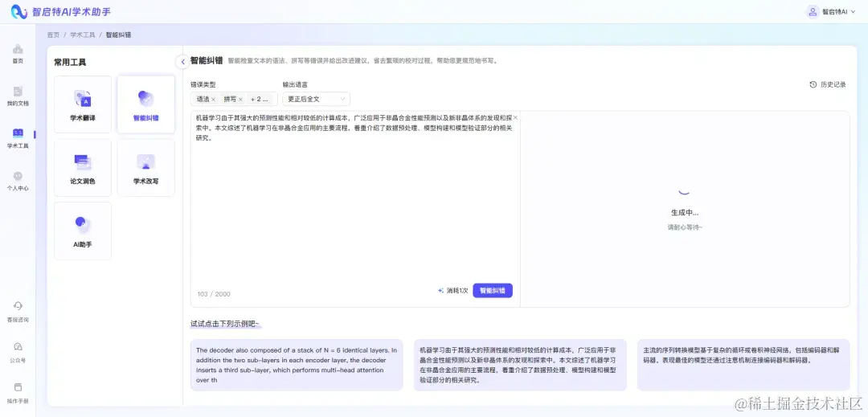Open 历史记录 history
The width and height of the screenshot is (868, 417).
[x=828, y=84]
